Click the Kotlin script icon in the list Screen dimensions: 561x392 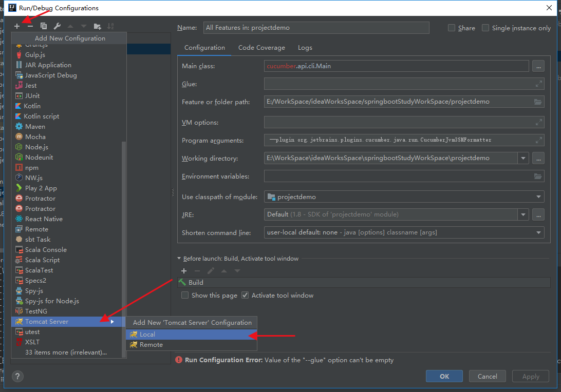18,116
